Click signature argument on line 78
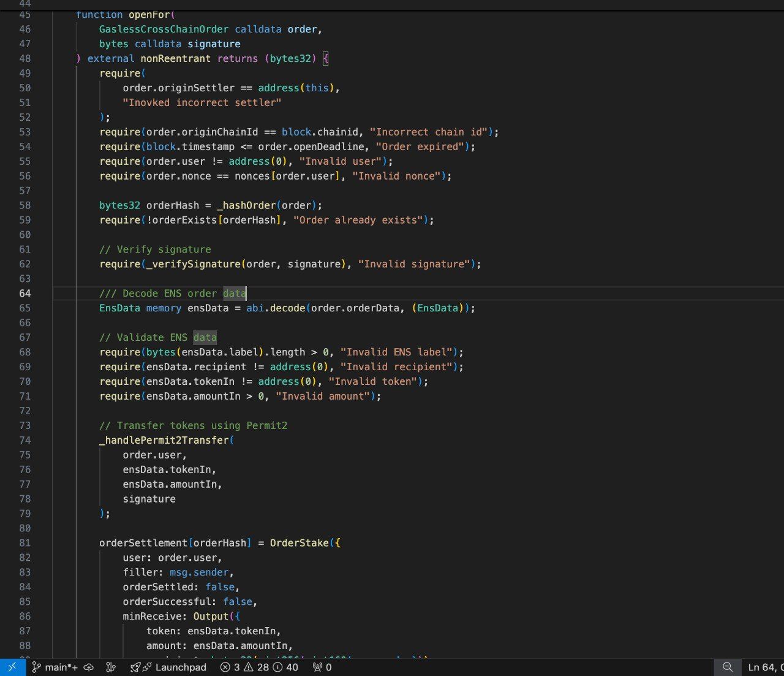784x676 pixels. point(149,499)
